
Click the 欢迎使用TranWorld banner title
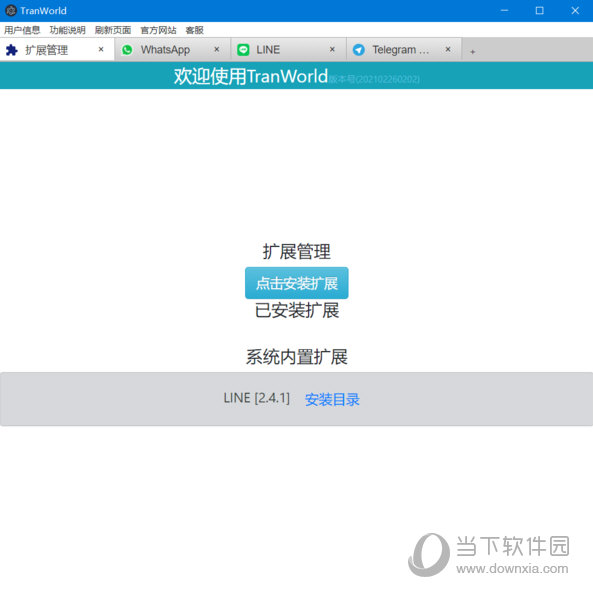[x=251, y=76]
